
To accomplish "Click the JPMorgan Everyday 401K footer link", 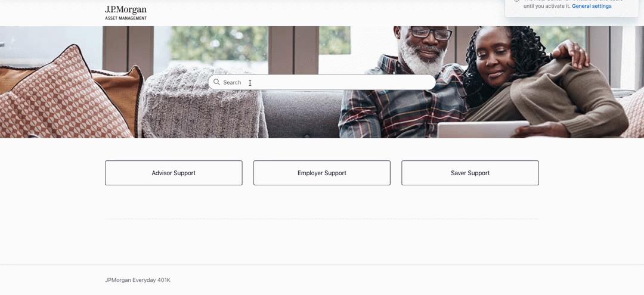I will tap(138, 280).
